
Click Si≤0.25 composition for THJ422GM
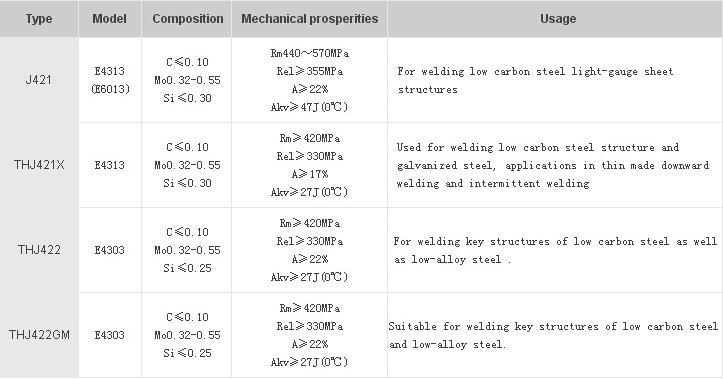pos(187,353)
